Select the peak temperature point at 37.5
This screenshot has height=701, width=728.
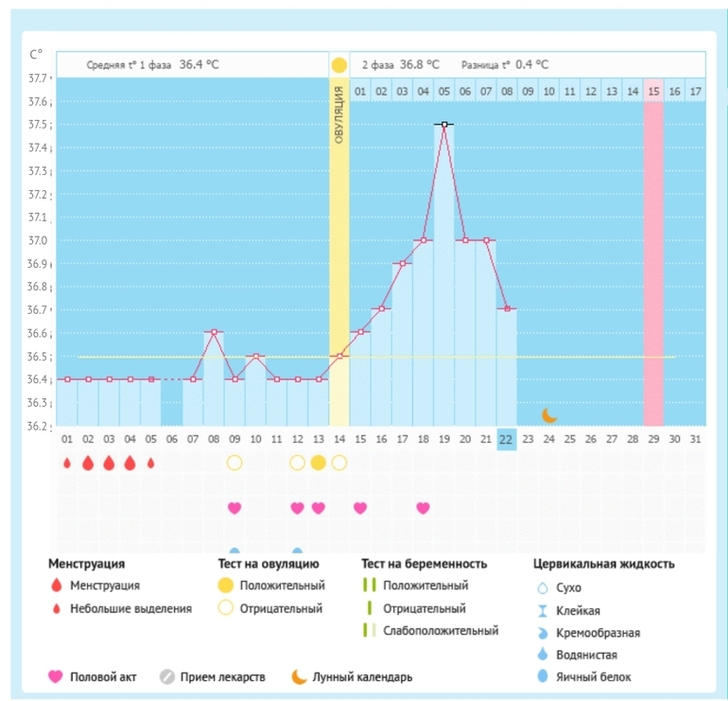click(443, 124)
